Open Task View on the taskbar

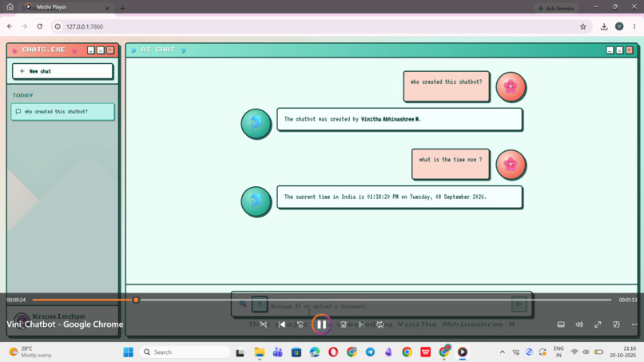[x=240, y=352]
